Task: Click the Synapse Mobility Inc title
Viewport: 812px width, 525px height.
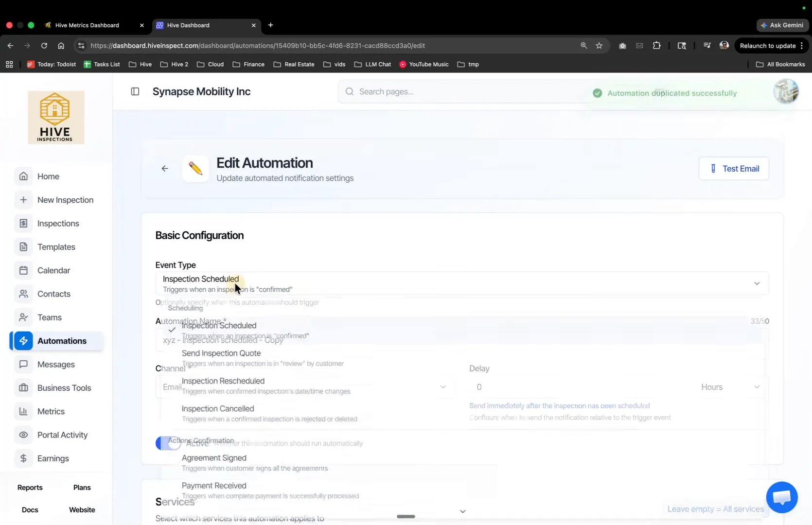Action: [x=201, y=91]
